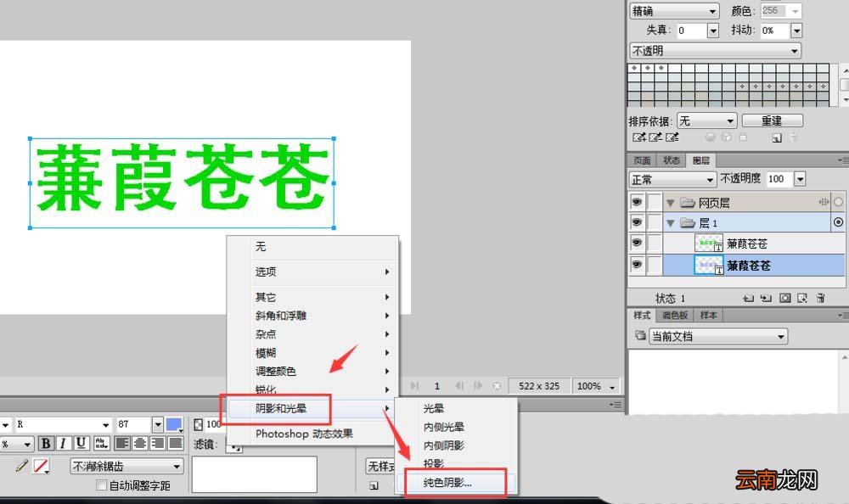Click the stroke color swatch with red slash

pyautogui.click(x=41, y=466)
